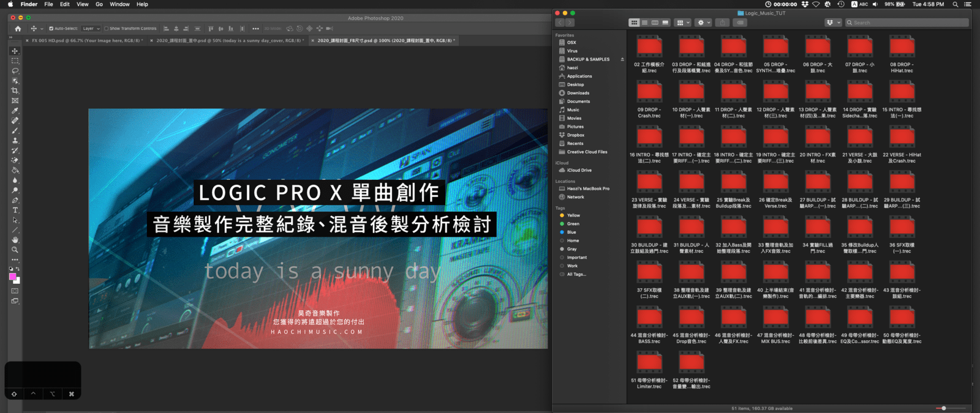This screenshot has height=413, width=980.
Task: Select the Crop tool
Action: pos(15,91)
